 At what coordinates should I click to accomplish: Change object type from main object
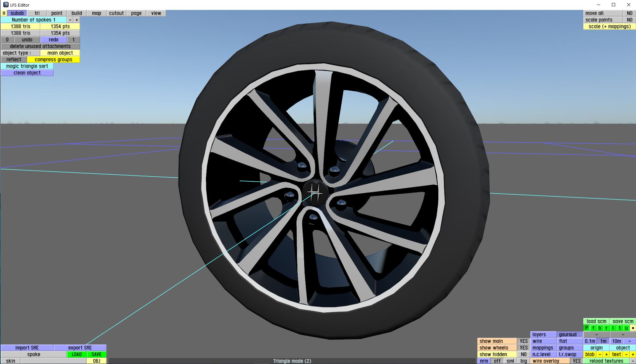pos(60,53)
